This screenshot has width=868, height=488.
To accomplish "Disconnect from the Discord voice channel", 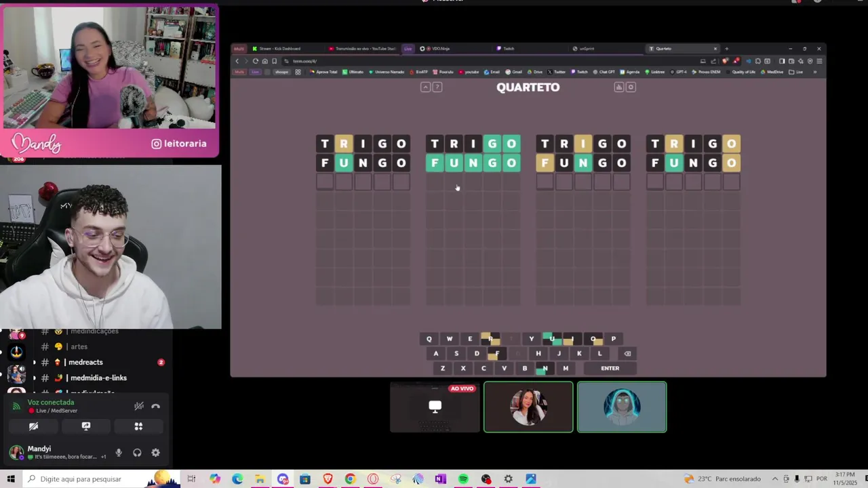I will [155, 406].
